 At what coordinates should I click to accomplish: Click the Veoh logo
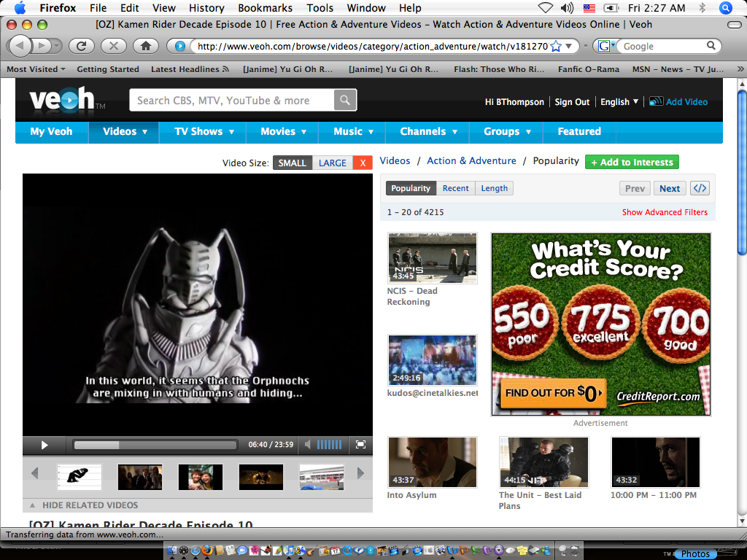click(x=63, y=99)
